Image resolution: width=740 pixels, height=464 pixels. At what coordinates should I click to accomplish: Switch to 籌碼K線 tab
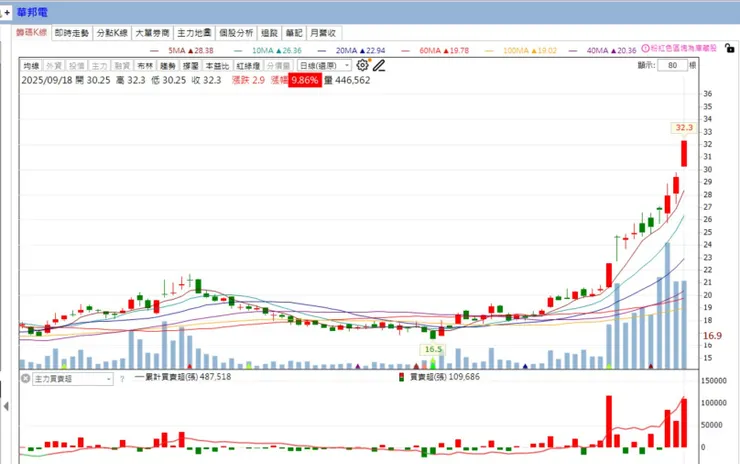(32, 33)
